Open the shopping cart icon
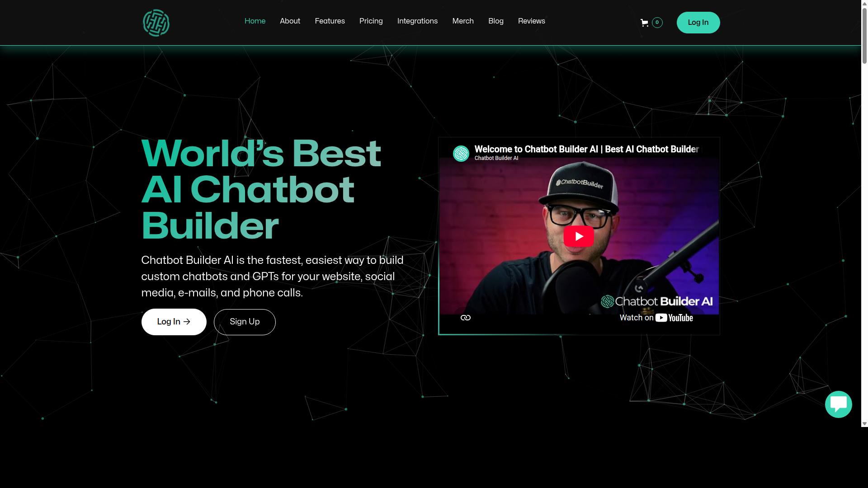Screen dimensions: 868x488 pyautogui.click(x=644, y=23)
